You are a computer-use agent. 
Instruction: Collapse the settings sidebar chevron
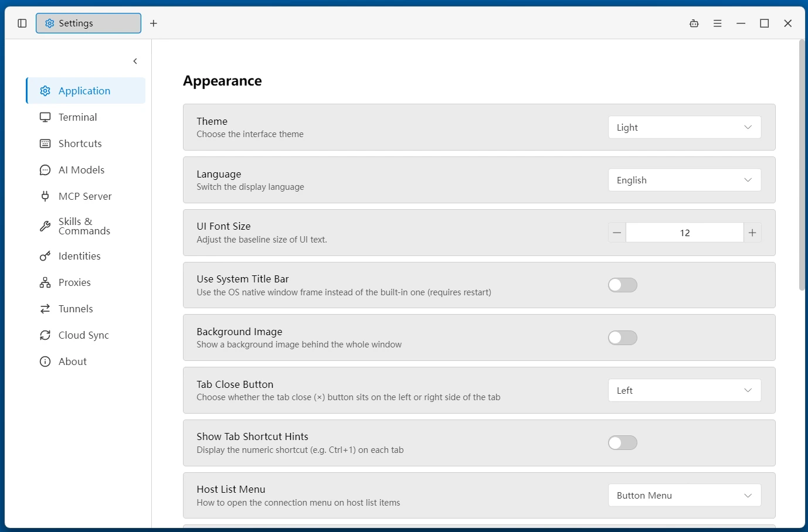[x=135, y=61]
